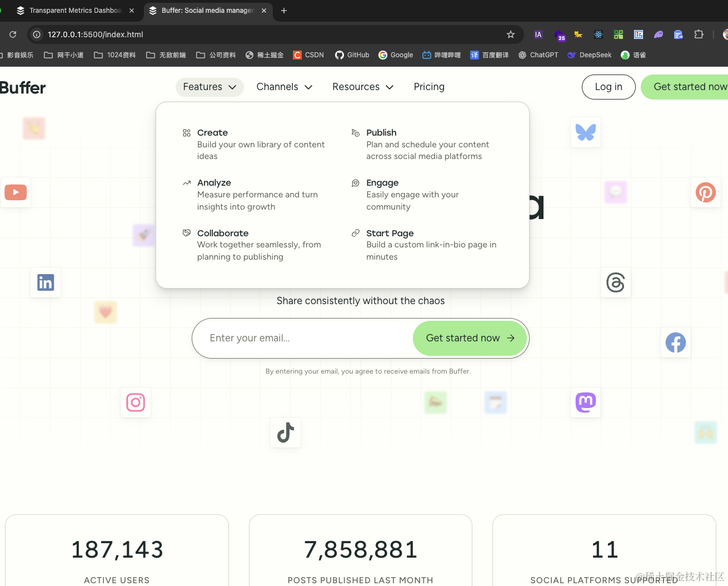The height and width of the screenshot is (586, 728).
Task: Close the Transparent Metrics Dashboard tab
Action: [x=132, y=11]
